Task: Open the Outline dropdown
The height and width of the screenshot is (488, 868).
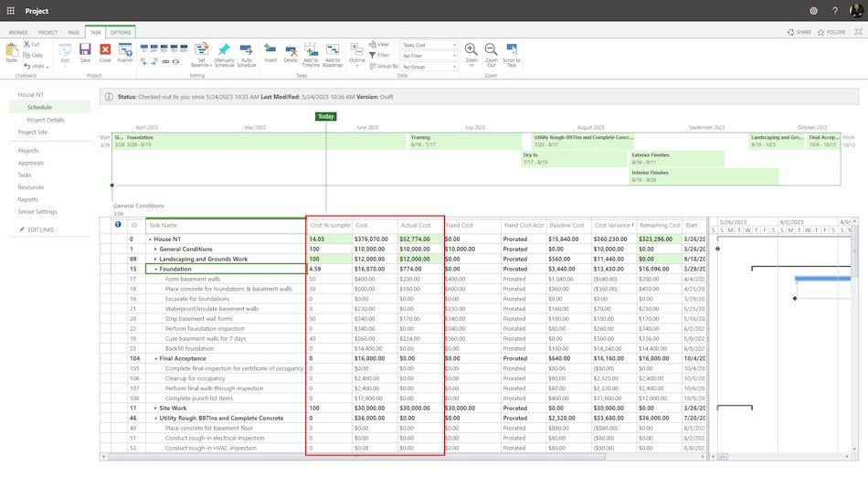Action: pos(357,55)
